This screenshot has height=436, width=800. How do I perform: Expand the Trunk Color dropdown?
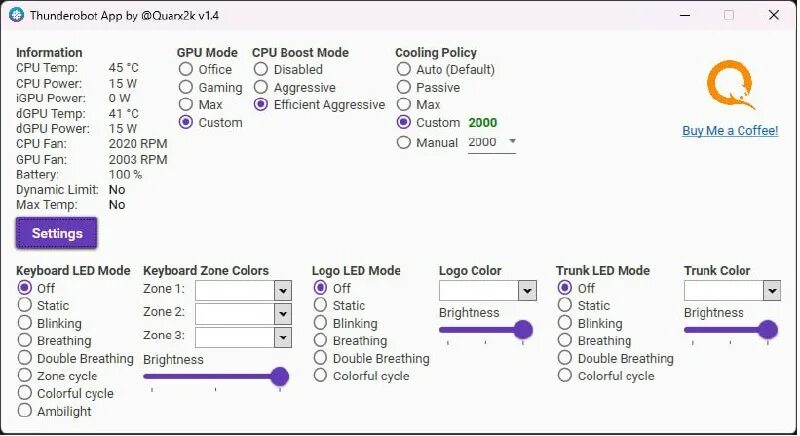click(x=771, y=290)
